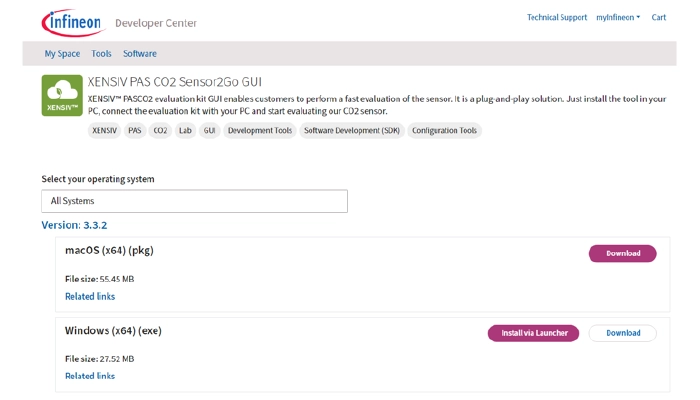Download the macOS (x64) pkg

tap(622, 253)
